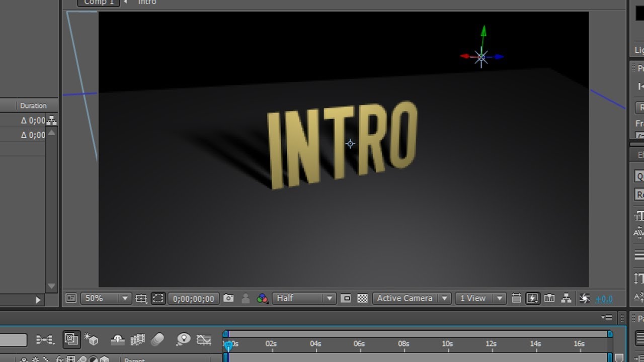The image size is (644, 362).
Task: Toggle Draft 3D in the timeline
Action: (92, 340)
